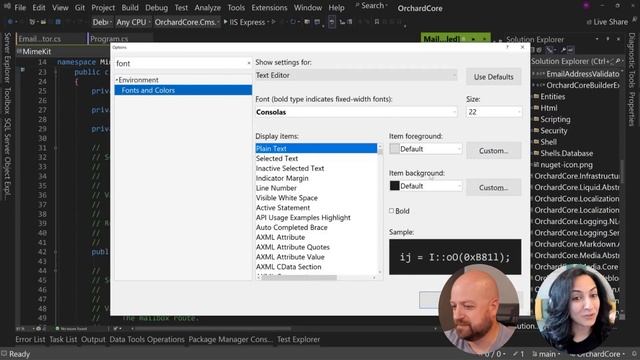This screenshot has height=360, width=640.
Task: Select OrchardCore.Markdown project in Solution Explorer
Action: (x=577, y=244)
